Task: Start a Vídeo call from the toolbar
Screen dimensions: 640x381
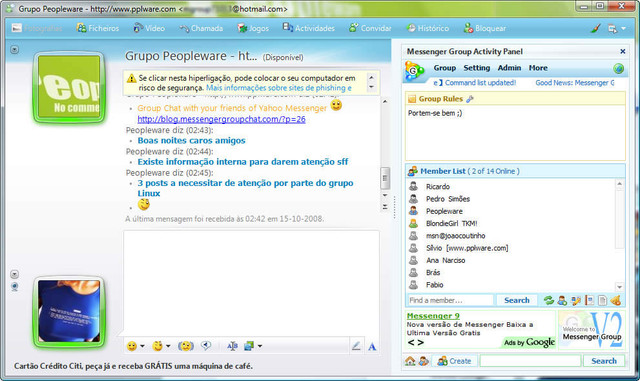Action: [149, 28]
